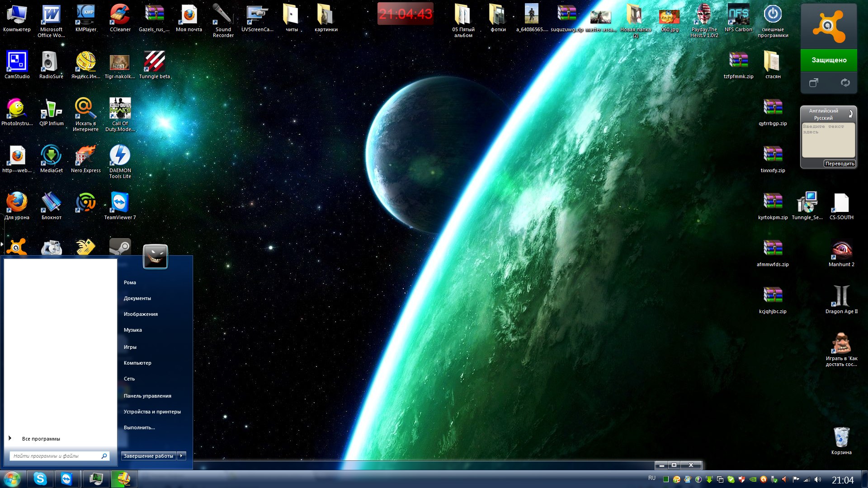Click the user account picture in the Start menu

point(156,257)
